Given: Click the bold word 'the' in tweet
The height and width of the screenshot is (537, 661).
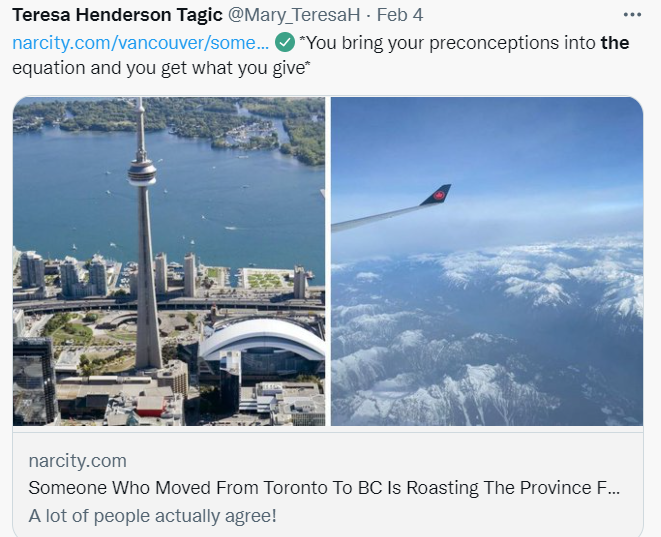Looking at the screenshot, I should coord(615,43).
